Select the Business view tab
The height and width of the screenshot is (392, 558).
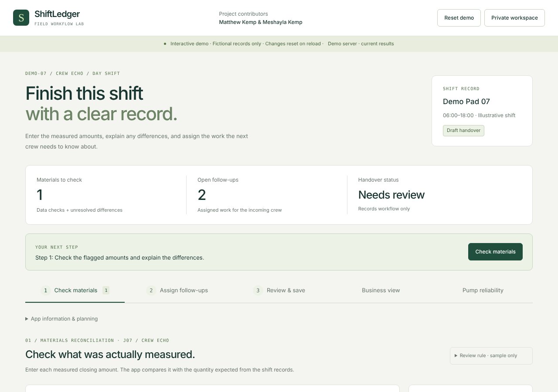pyautogui.click(x=381, y=291)
